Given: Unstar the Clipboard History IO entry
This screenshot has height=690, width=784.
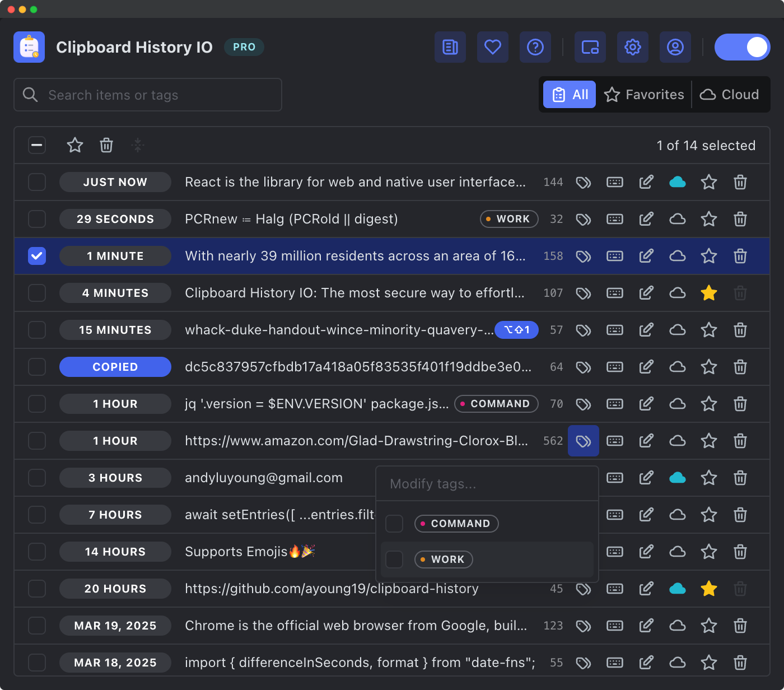Looking at the screenshot, I should pos(709,293).
